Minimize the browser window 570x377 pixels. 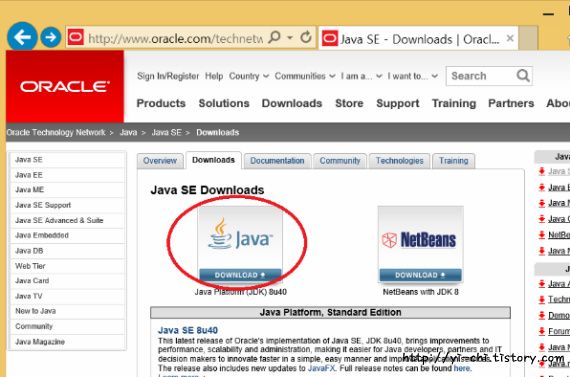point(548,14)
